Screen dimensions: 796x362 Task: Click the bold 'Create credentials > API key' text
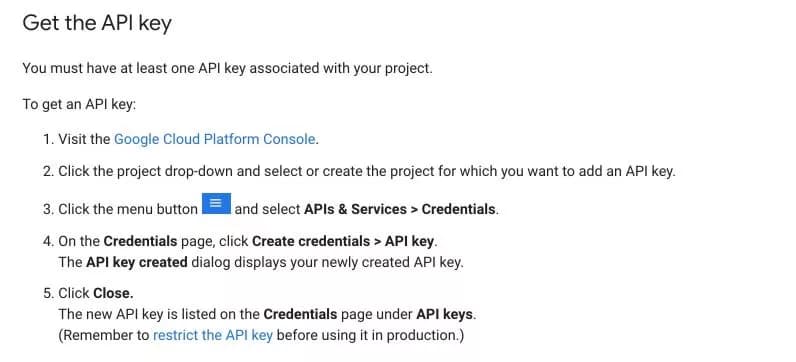point(343,241)
